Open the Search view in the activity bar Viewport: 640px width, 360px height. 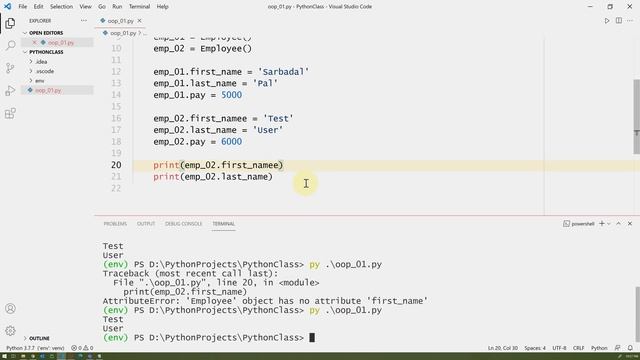point(10,45)
